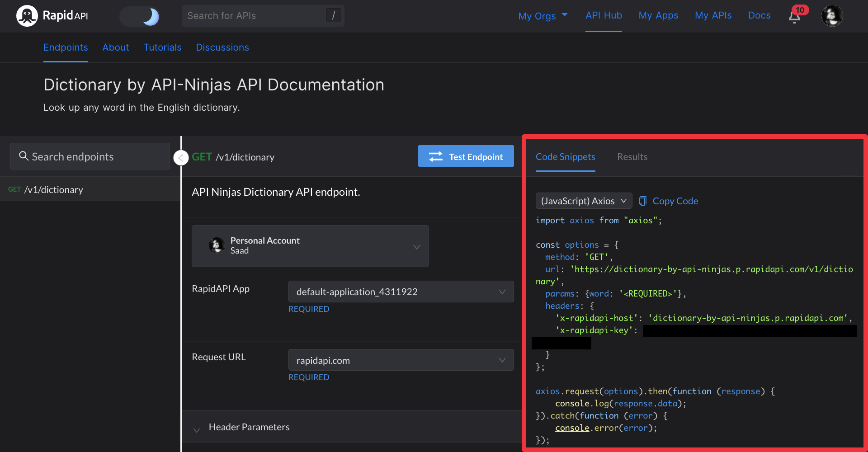Go to API Hub tab

pos(604,15)
